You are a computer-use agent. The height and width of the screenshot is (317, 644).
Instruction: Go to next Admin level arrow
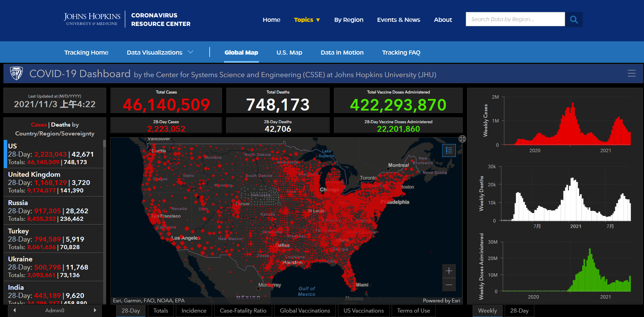(x=95, y=311)
